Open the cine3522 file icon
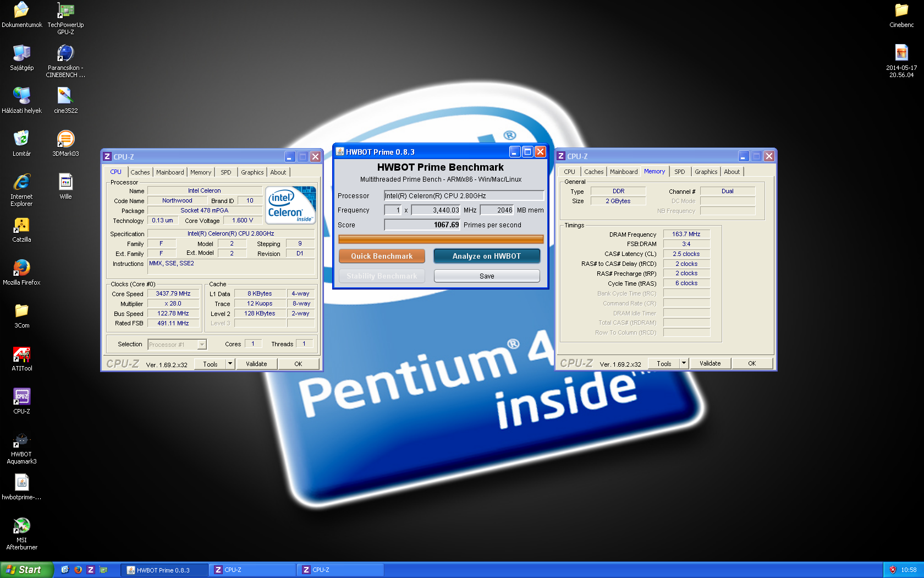Viewport: 924px width, 578px height. tap(65, 101)
